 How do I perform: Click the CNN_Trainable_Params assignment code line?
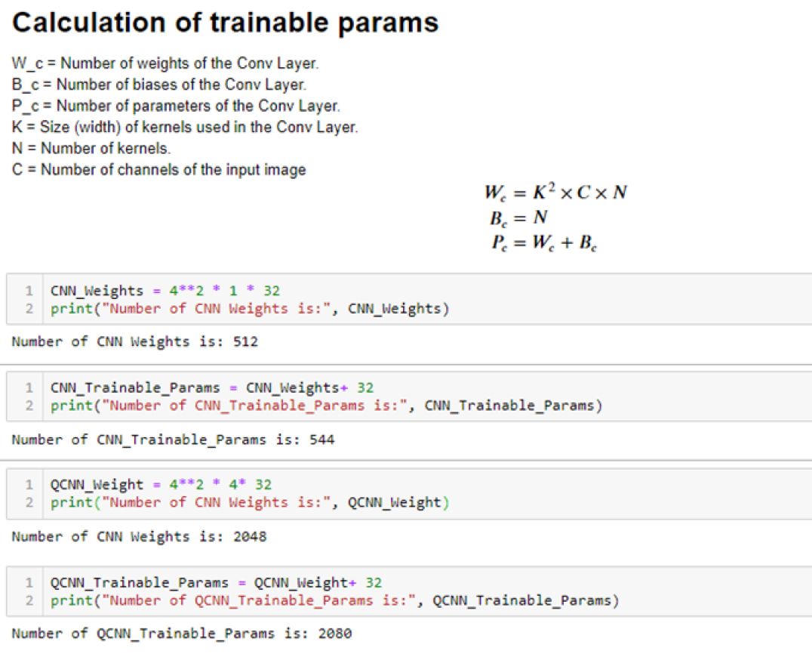pyautogui.click(x=211, y=388)
